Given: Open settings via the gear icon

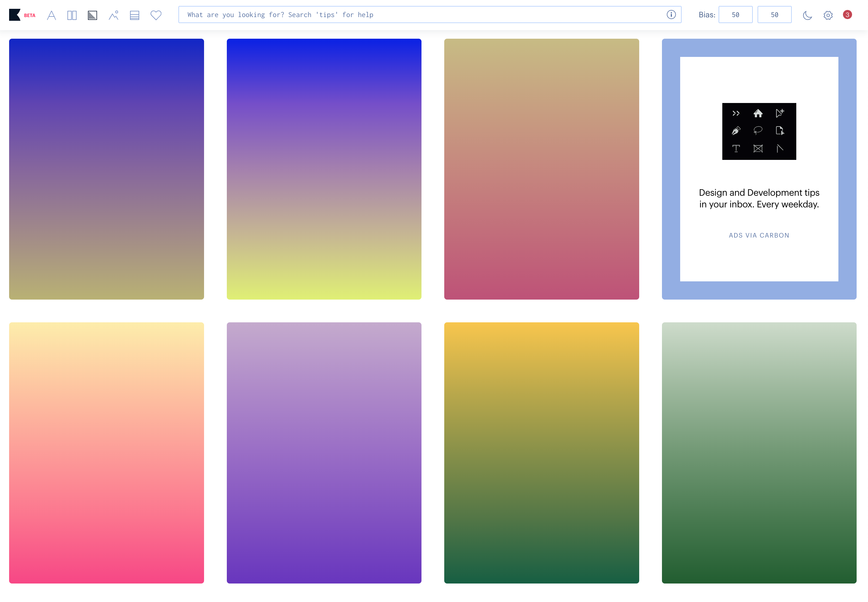Looking at the screenshot, I should click(x=828, y=15).
